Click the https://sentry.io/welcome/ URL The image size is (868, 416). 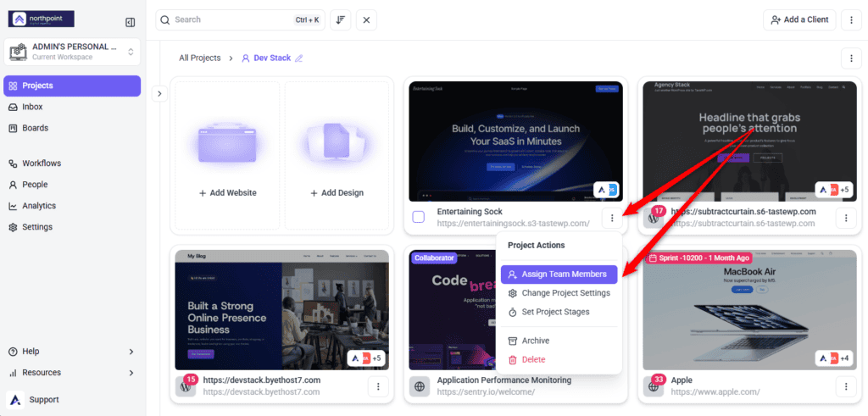point(486,391)
